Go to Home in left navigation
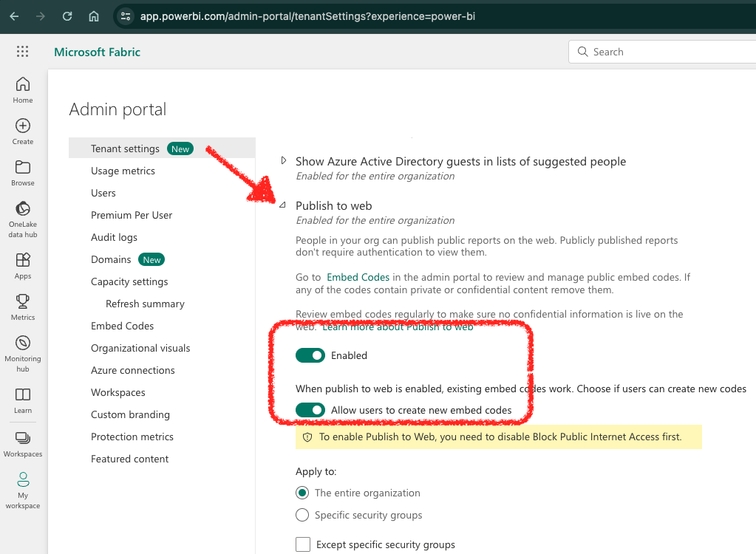 [23, 90]
